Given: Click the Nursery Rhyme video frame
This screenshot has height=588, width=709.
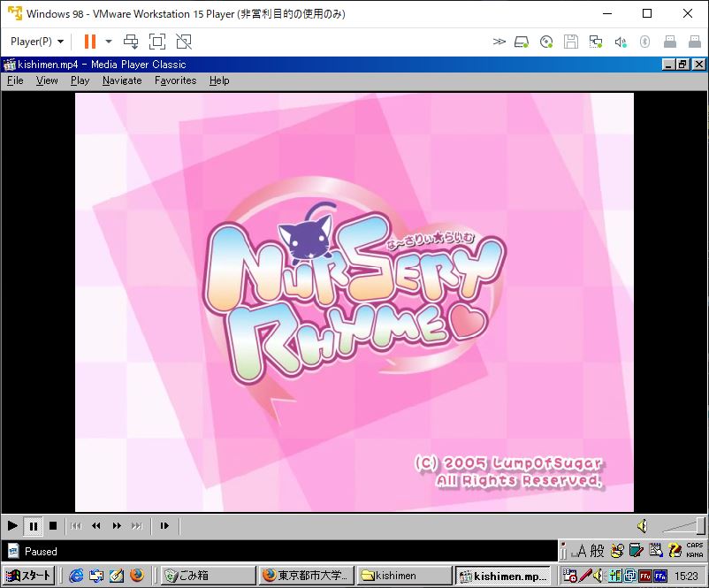Looking at the screenshot, I should (354, 302).
